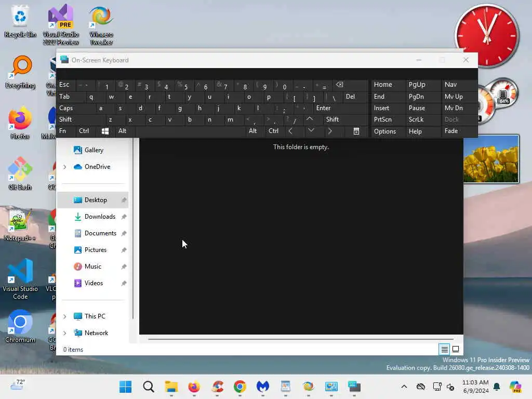This screenshot has height=399, width=532.
Task: Tap the left arrow key
Action: coord(290,131)
